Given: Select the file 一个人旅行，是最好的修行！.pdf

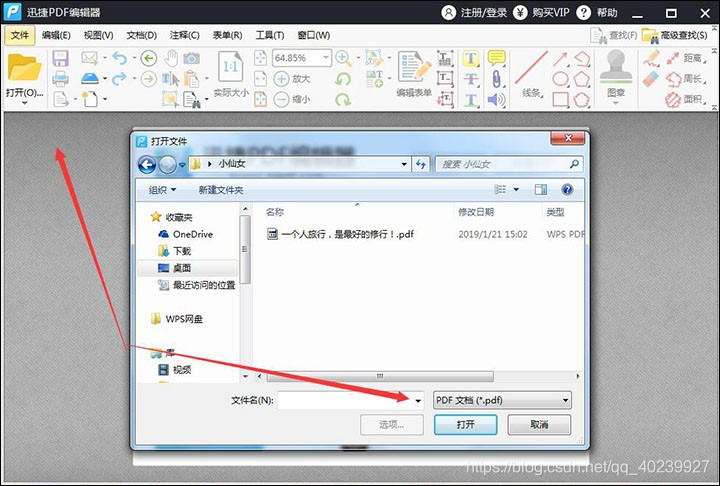Looking at the screenshot, I should click(340, 234).
